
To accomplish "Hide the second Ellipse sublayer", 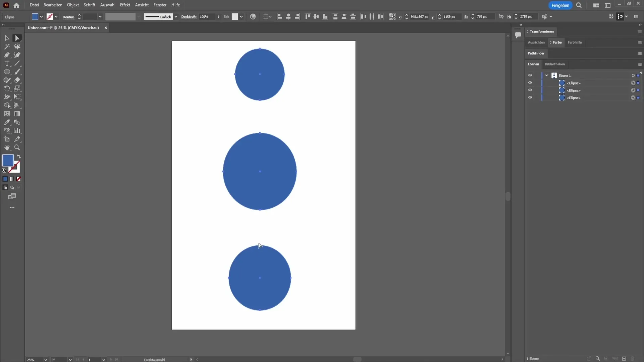I will click(530, 90).
